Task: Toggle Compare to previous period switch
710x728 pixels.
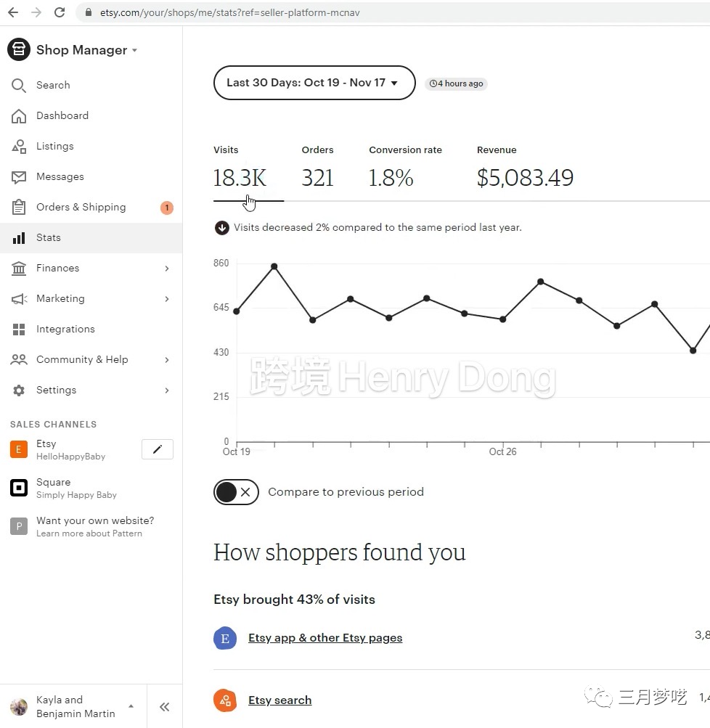Action: click(x=236, y=492)
